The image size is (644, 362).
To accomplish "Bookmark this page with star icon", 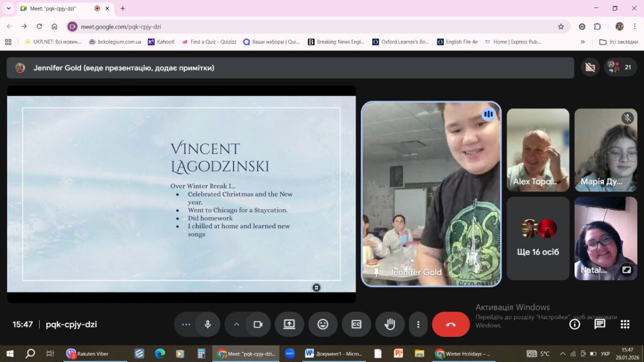I will tap(561, 26).
